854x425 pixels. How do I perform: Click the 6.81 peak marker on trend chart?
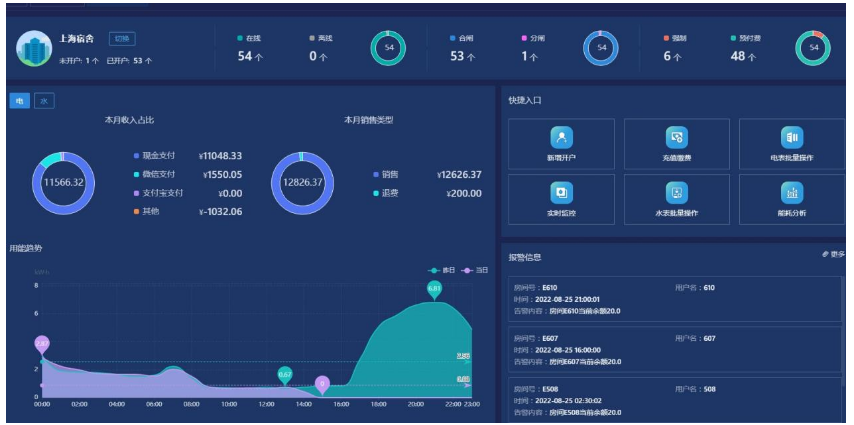[434, 288]
